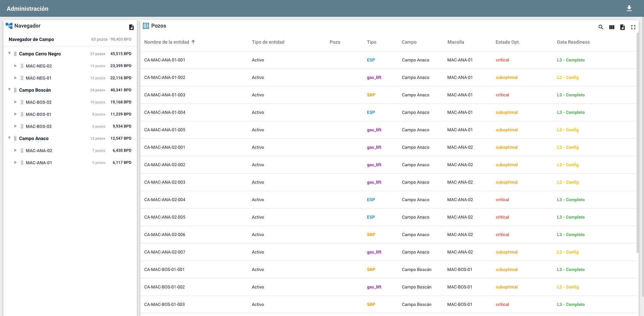Open the column selector in Pozos panel
644x316 pixels.
(x=611, y=27)
